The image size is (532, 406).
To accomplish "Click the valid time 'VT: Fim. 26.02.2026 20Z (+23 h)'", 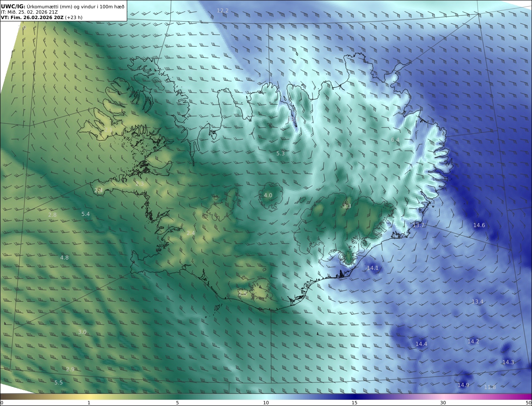I will 42,18.
